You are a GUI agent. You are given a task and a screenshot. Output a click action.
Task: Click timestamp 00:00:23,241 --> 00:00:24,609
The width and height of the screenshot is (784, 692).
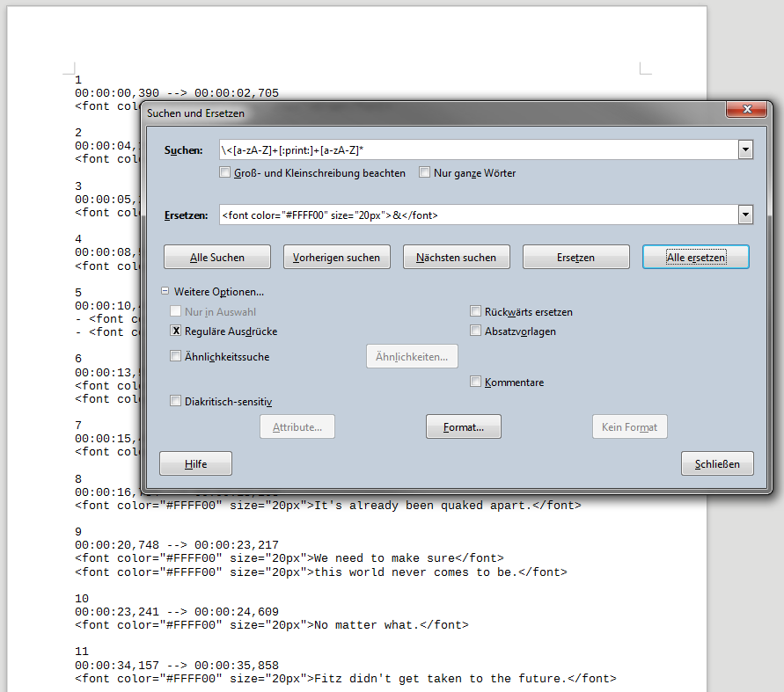(177, 612)
